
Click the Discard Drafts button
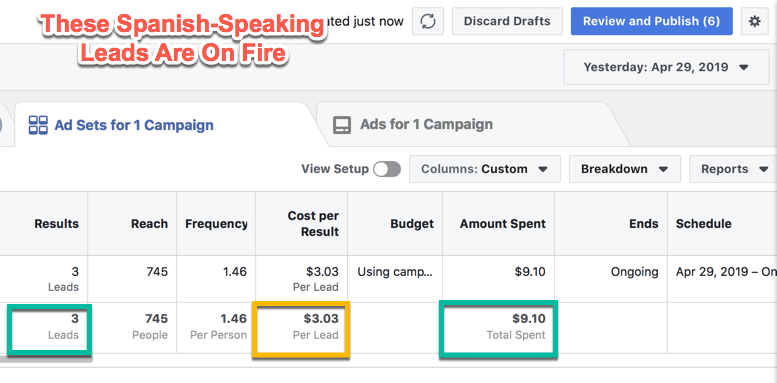pyautogui.click(x=507, y=21)
